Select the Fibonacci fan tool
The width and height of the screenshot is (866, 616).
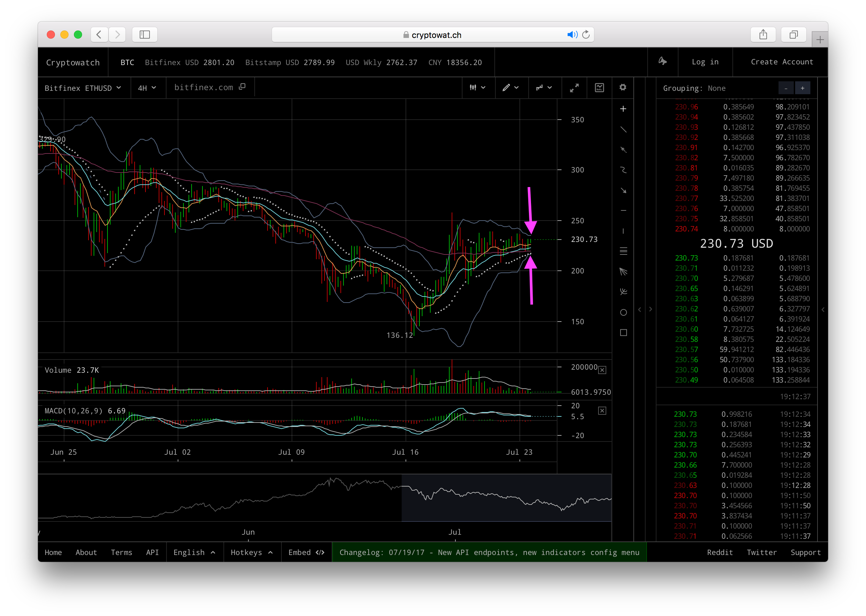click(623, 272)
